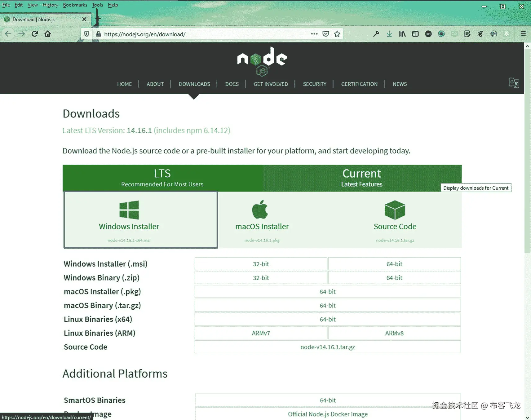Image resolution: width=531 pixels, height=420 pixels.
Task: Reload the Node.js download page
Action: (35, 34)
